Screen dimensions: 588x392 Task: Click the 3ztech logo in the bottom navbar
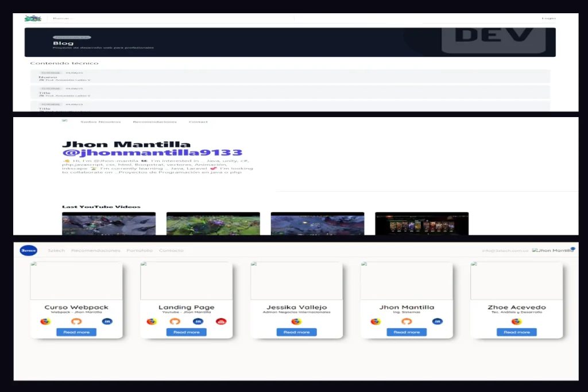(29, 250)
